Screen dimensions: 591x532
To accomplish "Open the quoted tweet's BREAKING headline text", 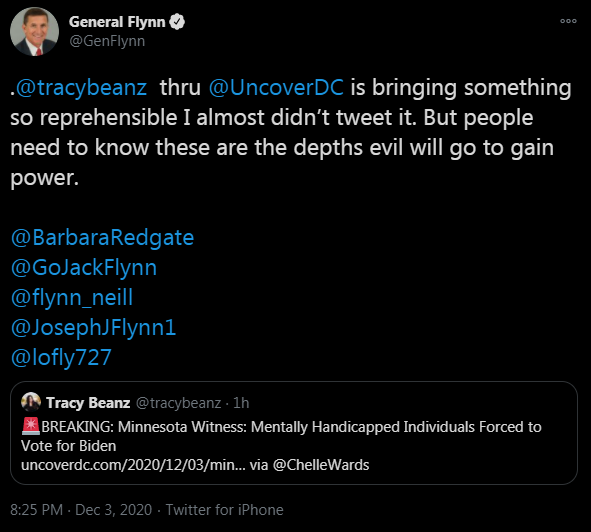I will tap(281, 436).
